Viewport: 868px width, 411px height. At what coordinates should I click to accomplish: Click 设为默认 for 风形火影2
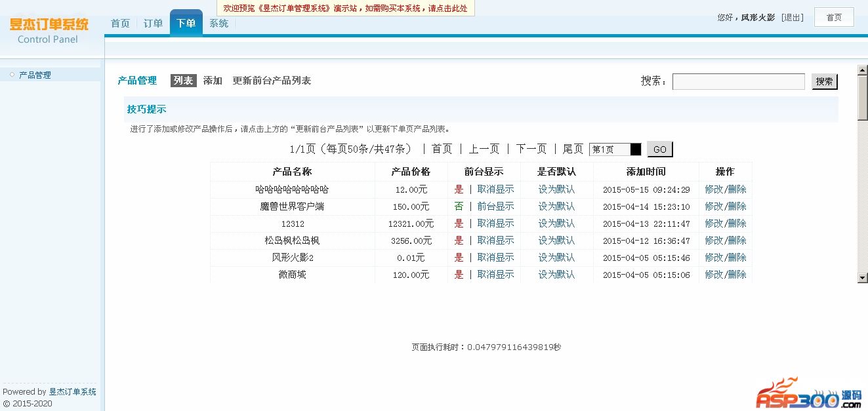[556, 258]
